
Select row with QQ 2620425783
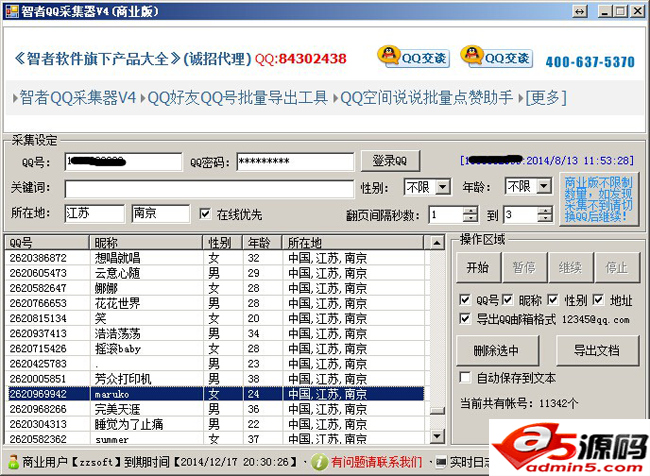215,364
